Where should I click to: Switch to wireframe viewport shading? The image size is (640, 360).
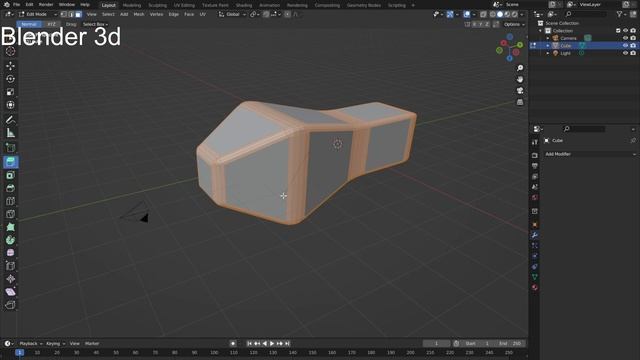pyautogui.click(x=493, y=14)
